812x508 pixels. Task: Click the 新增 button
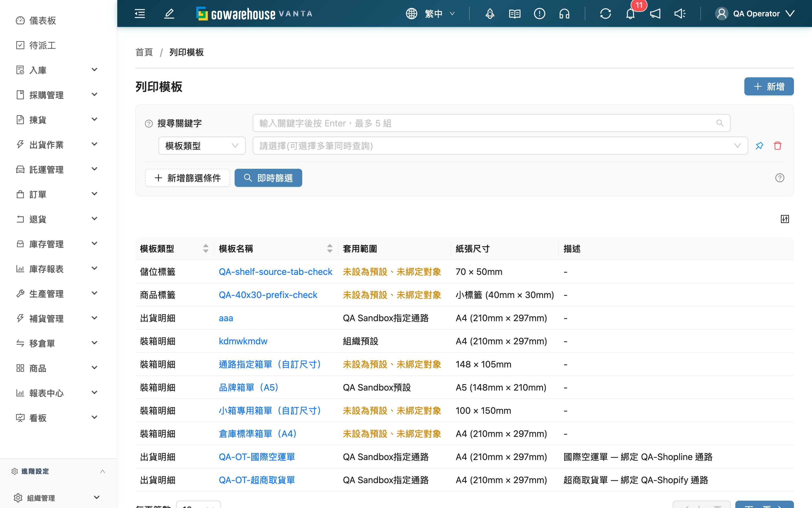pos(769,86)
